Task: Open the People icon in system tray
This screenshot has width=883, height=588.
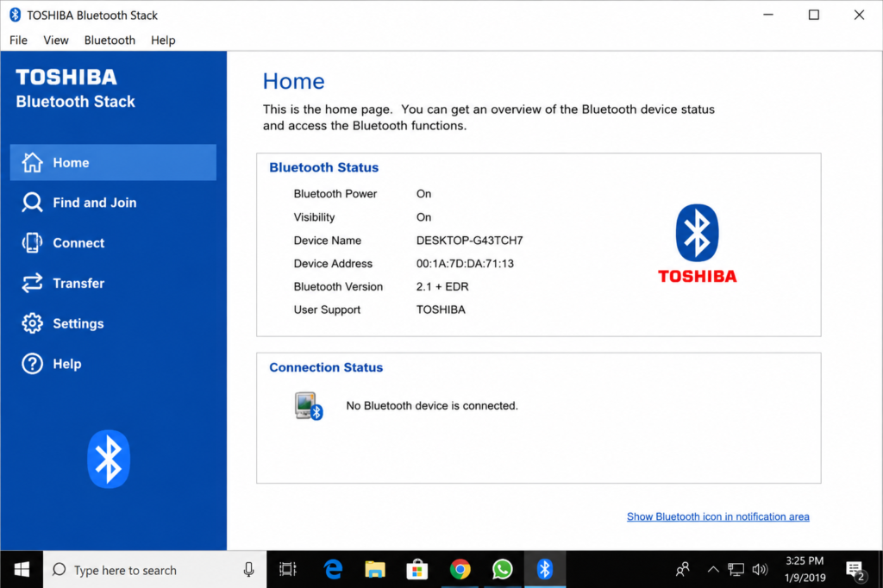Action: (x=683, y=569)
